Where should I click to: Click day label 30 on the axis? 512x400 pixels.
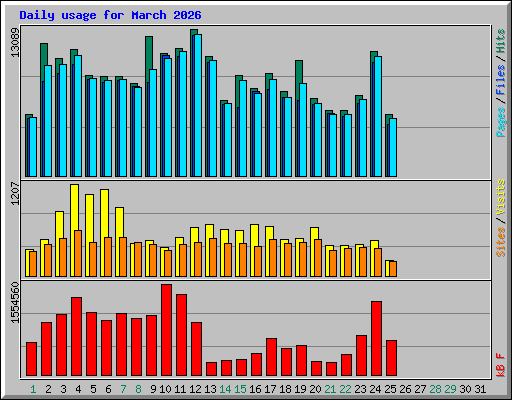coord(465,389)
